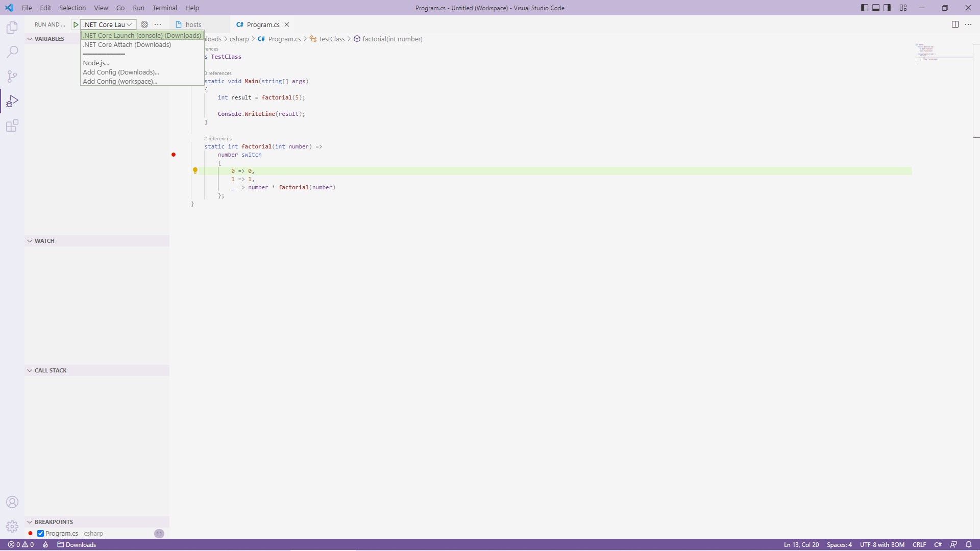Switch to the hosts tab
Image resolution: width=980 pixels, height=551 pixels.
[193, 24]
